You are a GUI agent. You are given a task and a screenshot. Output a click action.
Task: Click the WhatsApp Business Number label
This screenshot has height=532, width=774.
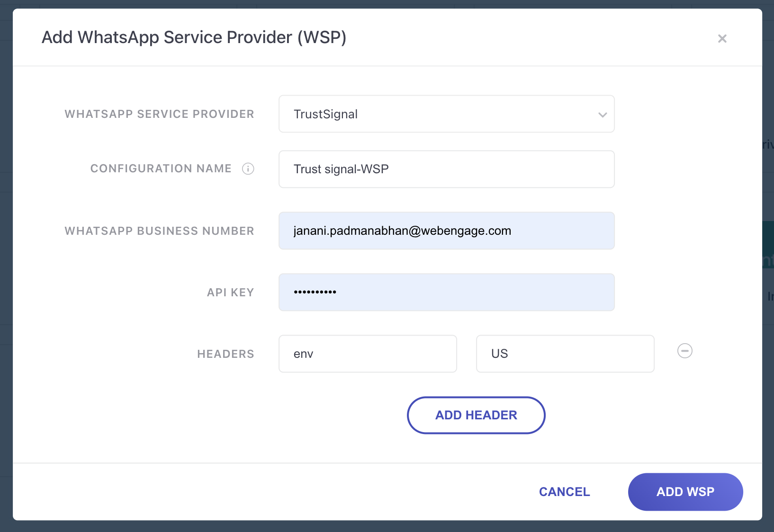159,231
